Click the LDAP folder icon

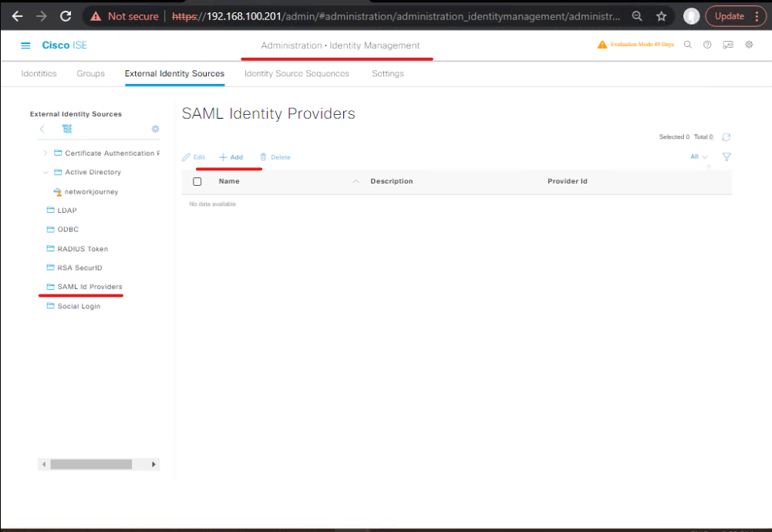(50, 210)
